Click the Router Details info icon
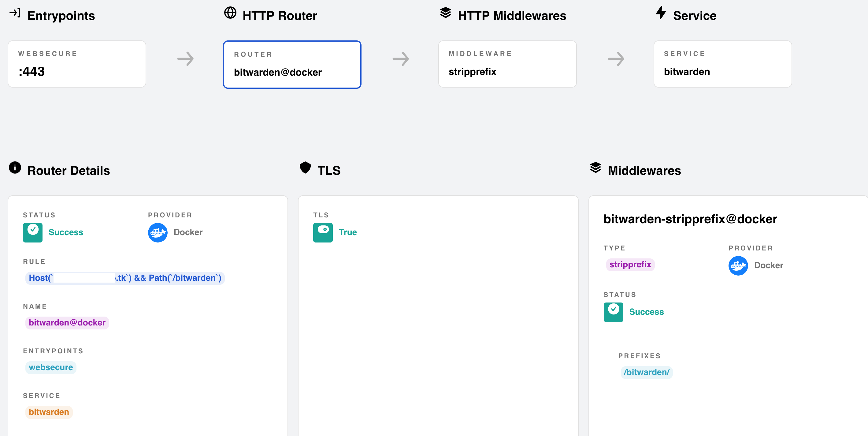 pyautogui.click(x=15, y=167)
